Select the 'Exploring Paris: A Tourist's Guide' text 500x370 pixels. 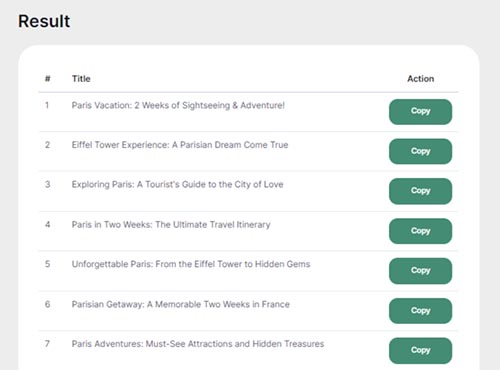click(178, 185)
